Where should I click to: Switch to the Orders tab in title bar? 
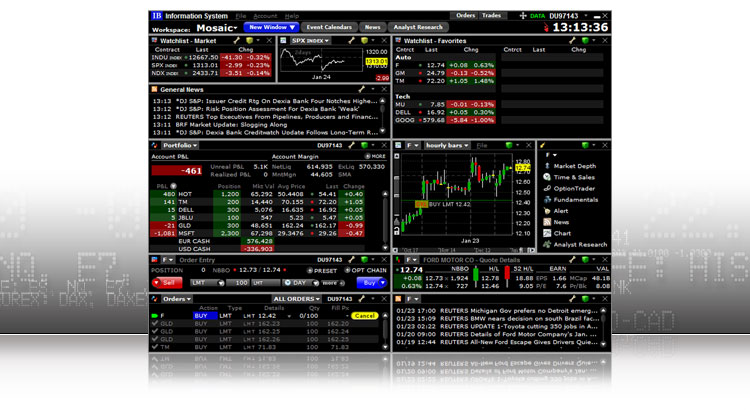(x=465, y=15)
